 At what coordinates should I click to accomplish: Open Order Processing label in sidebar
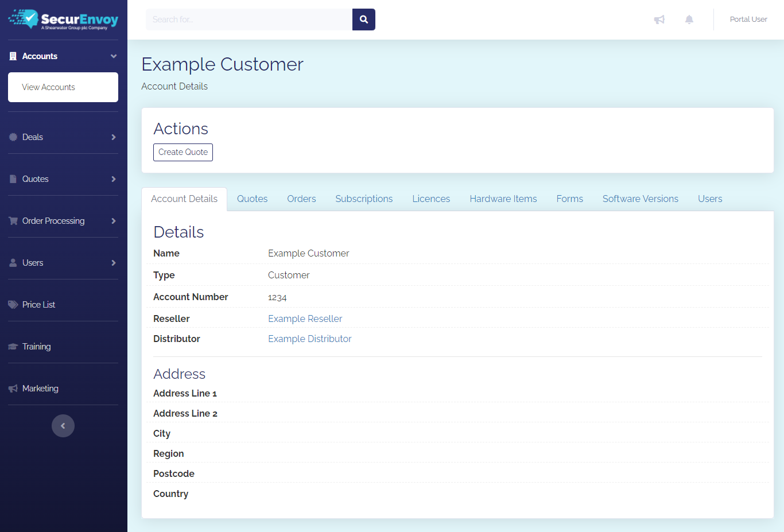53,221
